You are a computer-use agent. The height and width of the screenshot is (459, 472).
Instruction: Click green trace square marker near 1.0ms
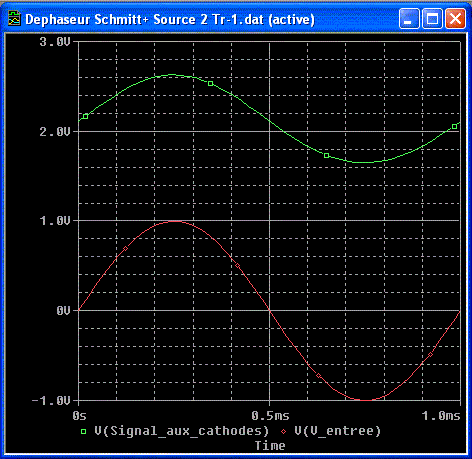(x=454, y=127)
